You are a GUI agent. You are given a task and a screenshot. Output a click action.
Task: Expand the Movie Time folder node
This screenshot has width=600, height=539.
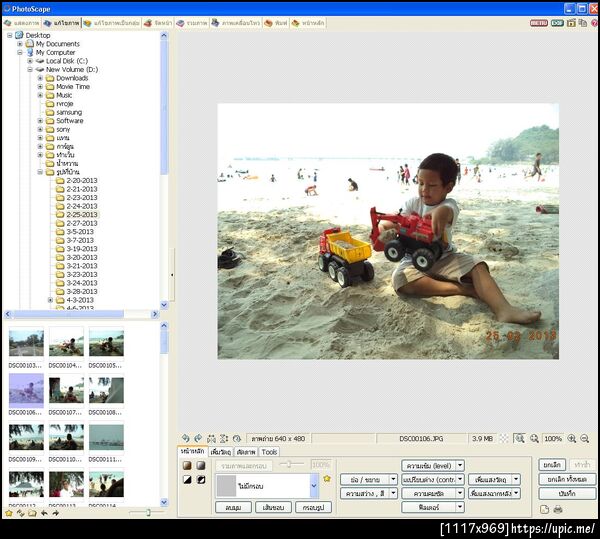pyautogui.click(x=40, y=86)
